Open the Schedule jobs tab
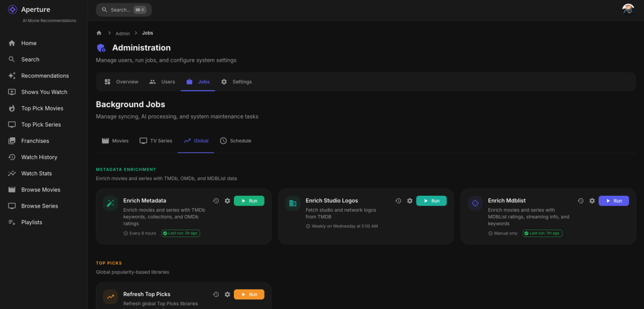This screenshot has height=309, width=644. pyautogui.click(x=235, y=141)
